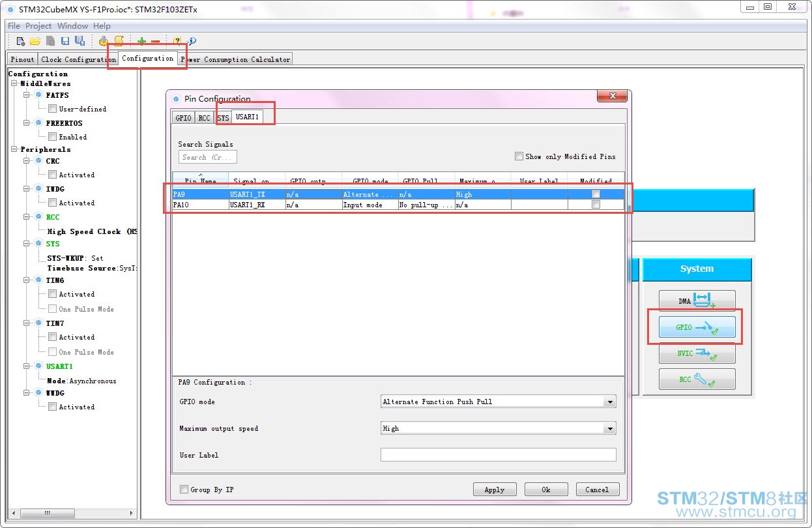Select the GPIO tab in Pin Configuration
Screen dimensions: 812x528
pos(184,118)
